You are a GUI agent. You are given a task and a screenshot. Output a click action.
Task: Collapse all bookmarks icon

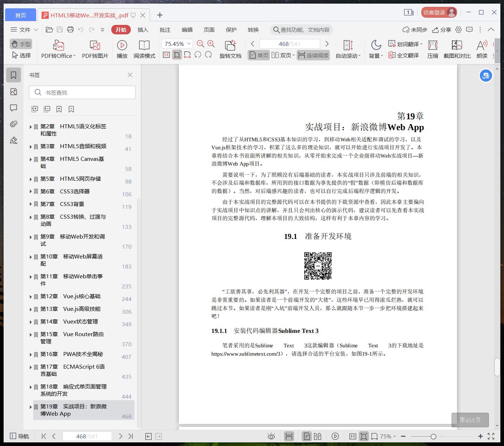pos(47,109)
